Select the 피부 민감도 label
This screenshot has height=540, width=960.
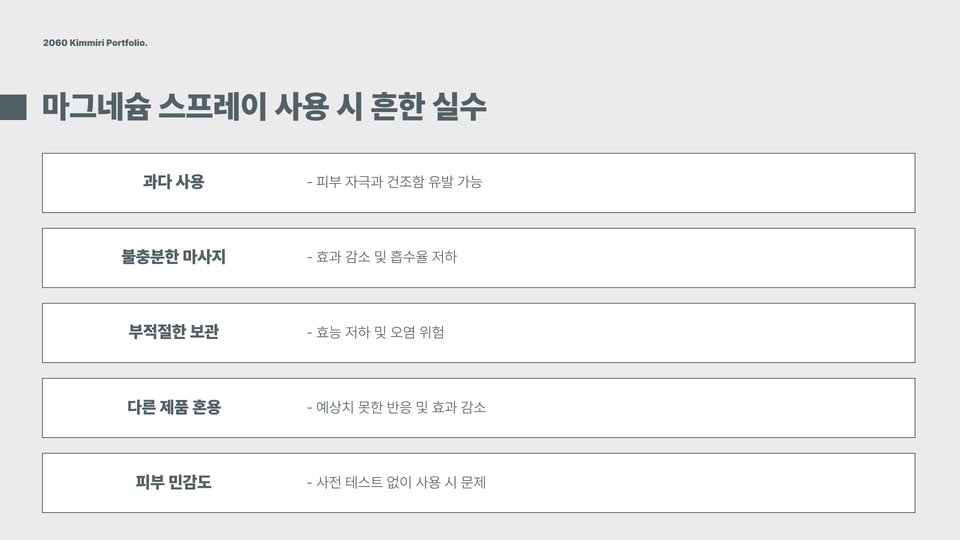pyautogui.click(x=173, y=482)
